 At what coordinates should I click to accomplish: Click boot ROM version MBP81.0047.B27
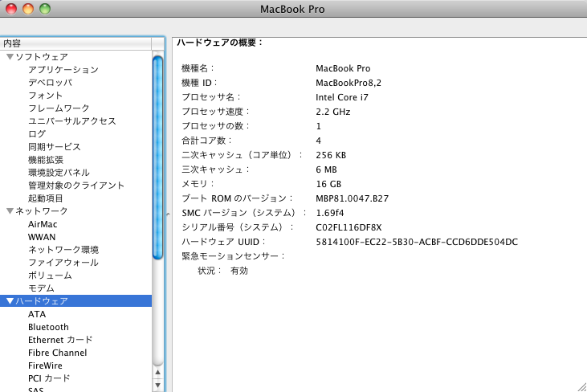coord(352,198)
